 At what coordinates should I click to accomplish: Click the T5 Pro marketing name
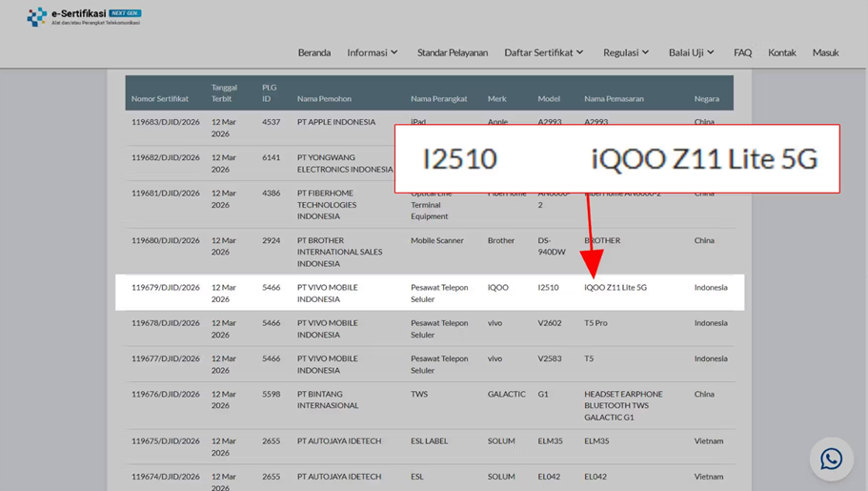pyautogui.click(x=595, y=322)
